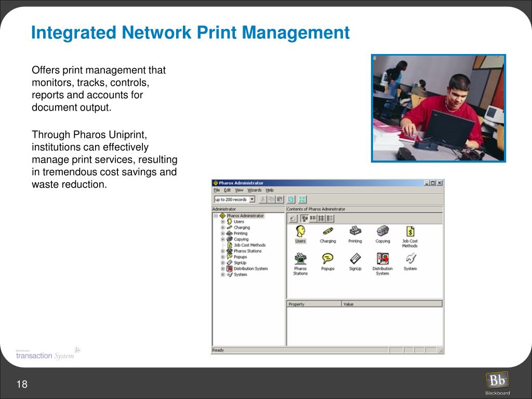The height and width of the screenshot is (399, 532).
Task: Expand the Copying node in the tree
Action: (223, 240)
